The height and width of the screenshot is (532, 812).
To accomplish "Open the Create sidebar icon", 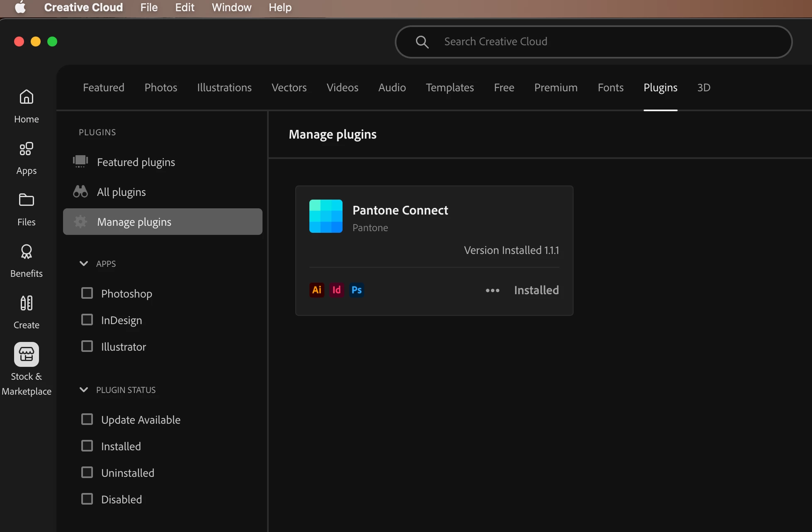I will click(27, 303).
